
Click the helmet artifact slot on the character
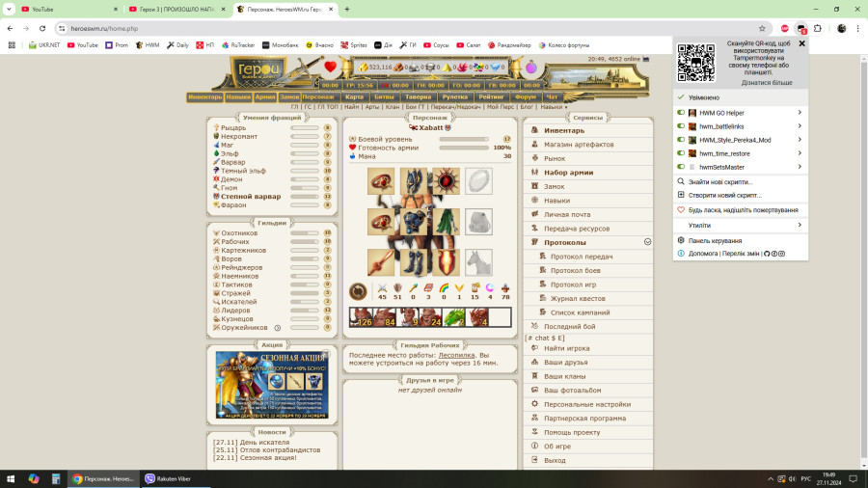(414, 181)
